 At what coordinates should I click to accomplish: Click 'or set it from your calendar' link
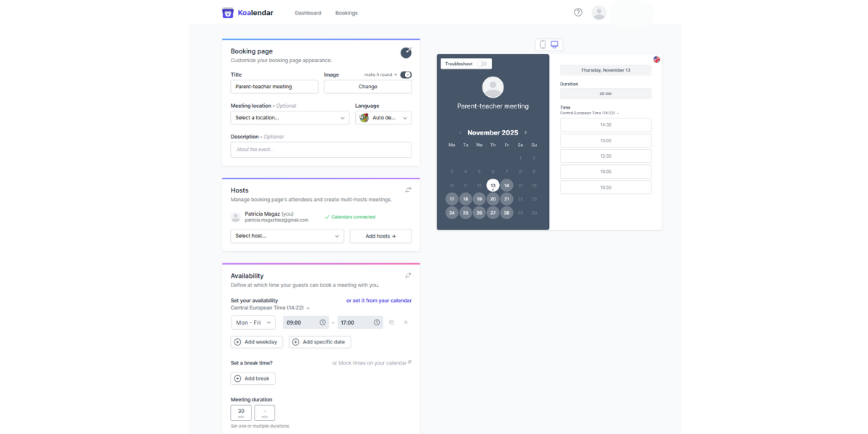(378, 300)
